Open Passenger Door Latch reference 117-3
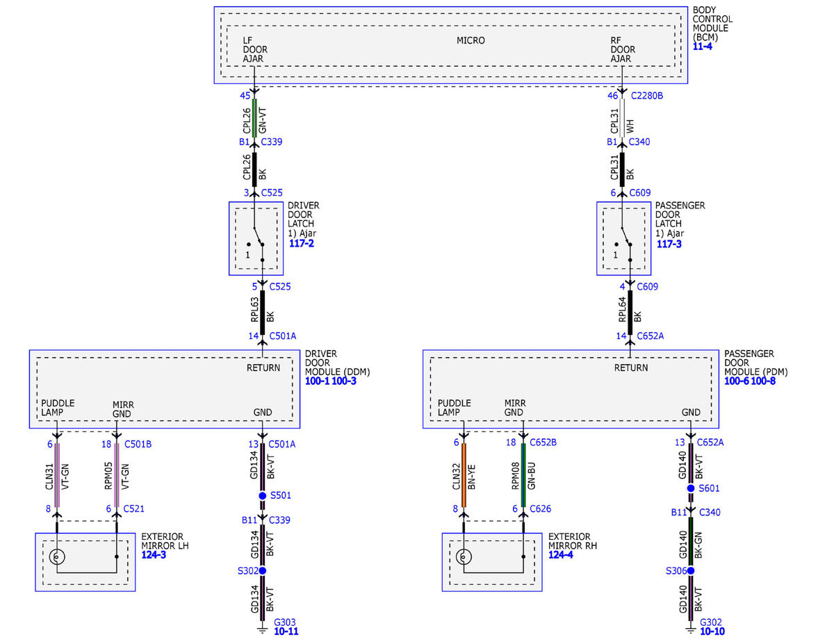Image resolution: width=834 pixels, height=644 pixels. pos(669,244)
